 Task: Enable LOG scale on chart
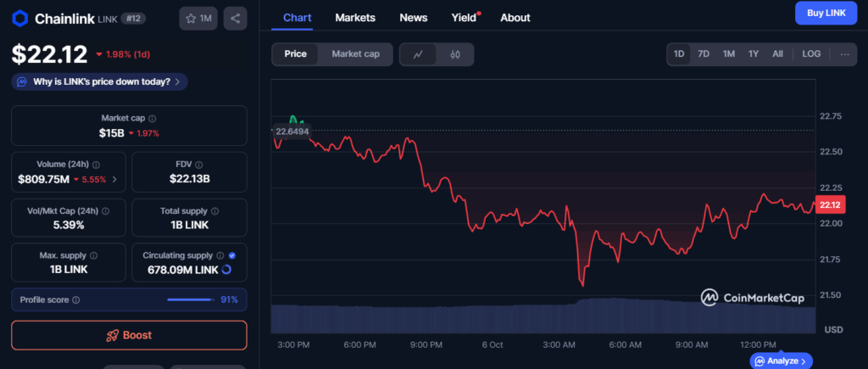tap(811, 54)
